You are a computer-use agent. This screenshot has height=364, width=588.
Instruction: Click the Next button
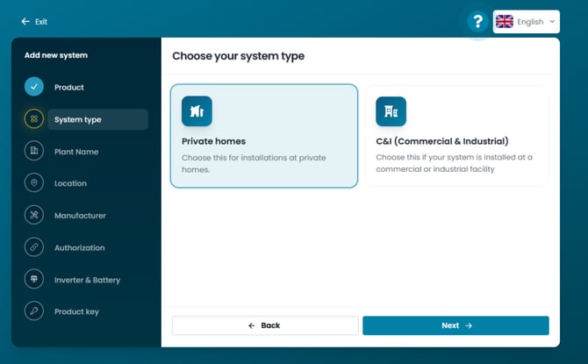pyautogui.click(x=455, y=325)
